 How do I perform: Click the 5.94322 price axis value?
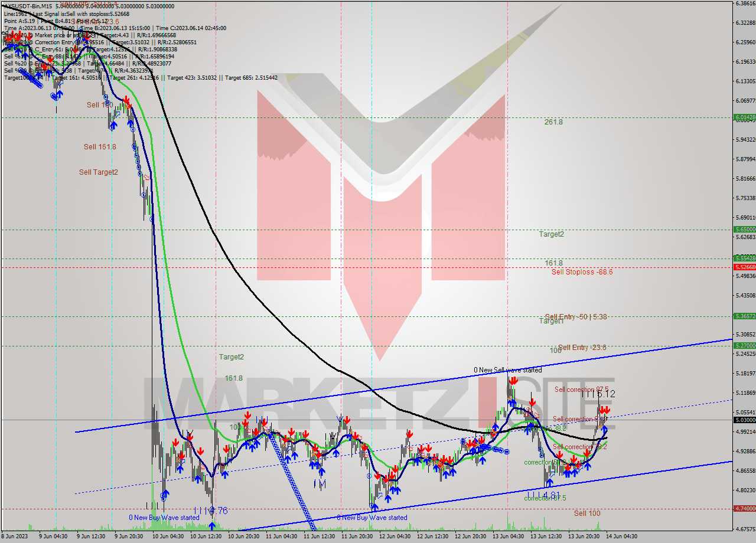[745, 139]
